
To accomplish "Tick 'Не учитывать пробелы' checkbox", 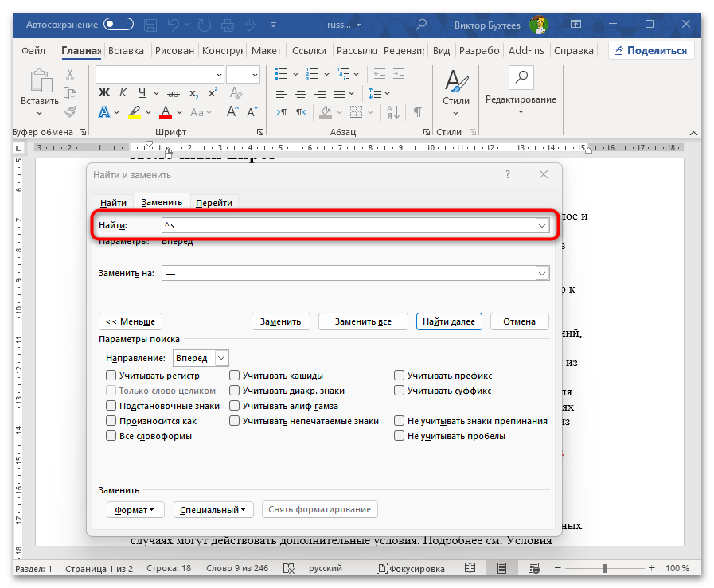I will pyautogui.click(x=400, y=436).
